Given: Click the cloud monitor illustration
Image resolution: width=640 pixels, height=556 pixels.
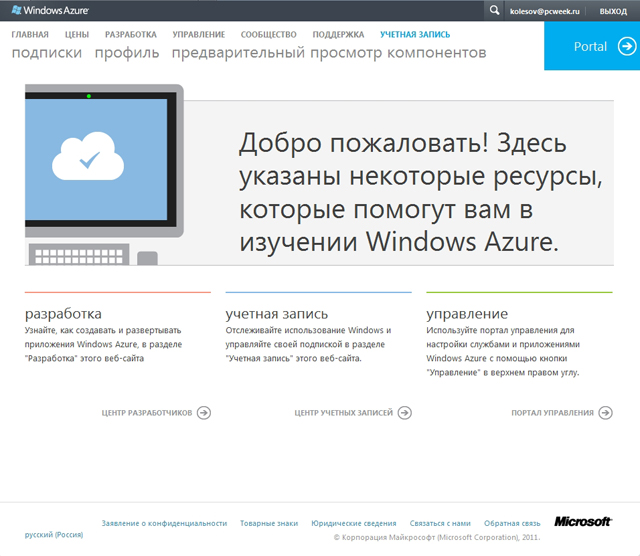Looking at the screenshot, I should [x=104, y=175].
